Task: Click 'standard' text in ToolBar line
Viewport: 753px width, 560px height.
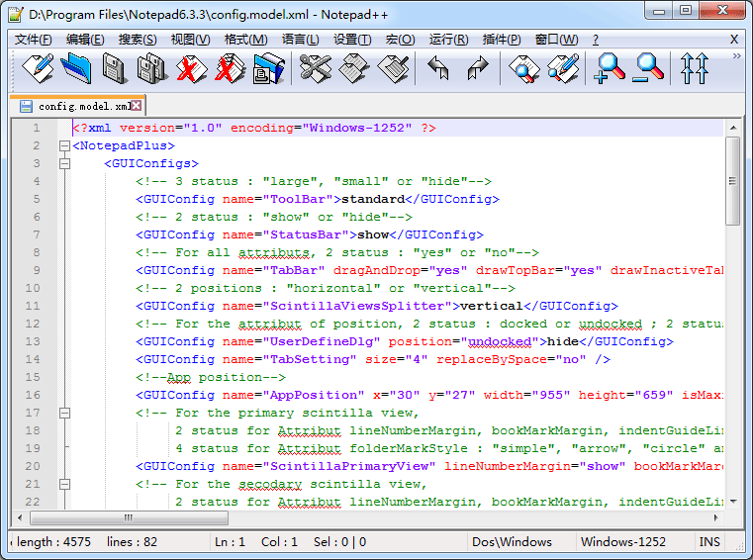Action: (373, 199)
